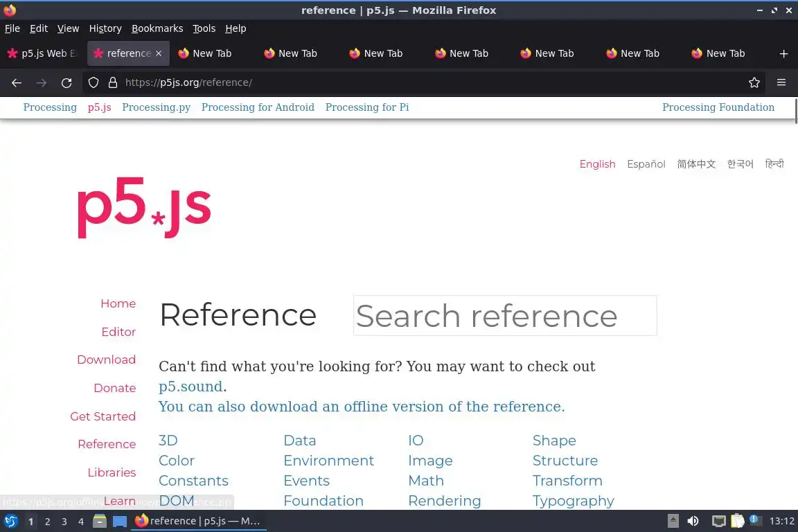798x532 pixels.
Task: Open Editor from the sidebar
Action: (x=118, y=332)
